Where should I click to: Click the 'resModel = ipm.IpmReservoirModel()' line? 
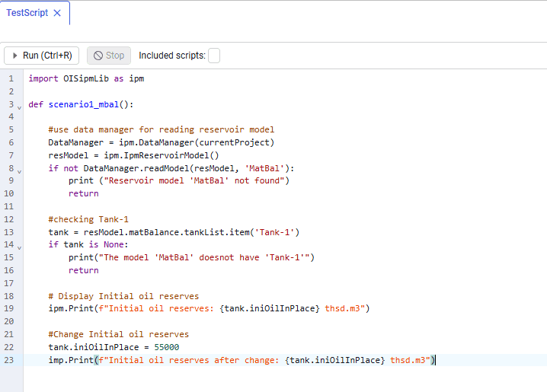(133, 155)
